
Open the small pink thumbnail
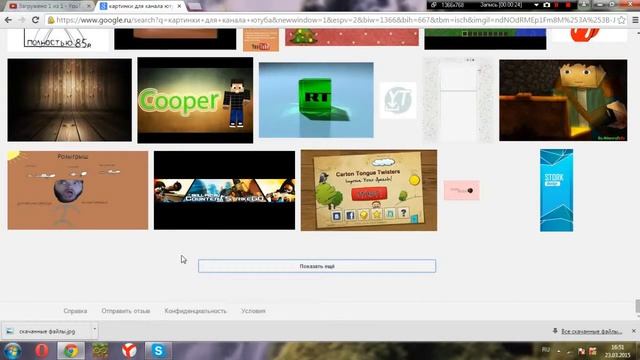click(462, 190)
